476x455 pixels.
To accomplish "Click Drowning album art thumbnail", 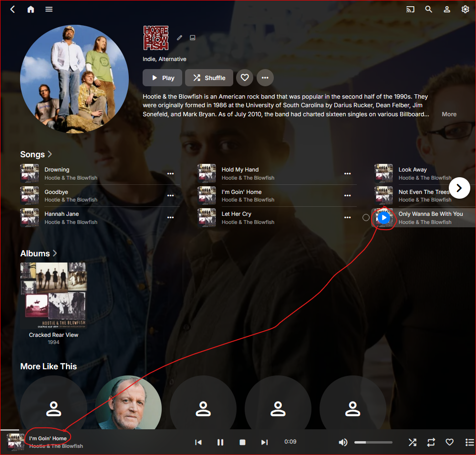I will [30, 173].
